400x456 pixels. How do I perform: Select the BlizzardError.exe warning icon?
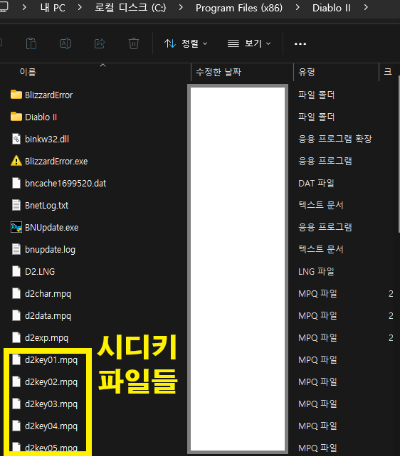pyautogui.click(x=16, y=161)
